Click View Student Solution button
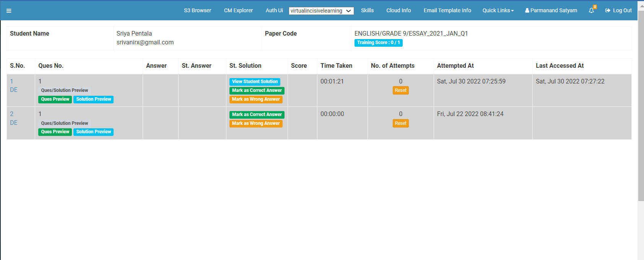 point(255,82)
